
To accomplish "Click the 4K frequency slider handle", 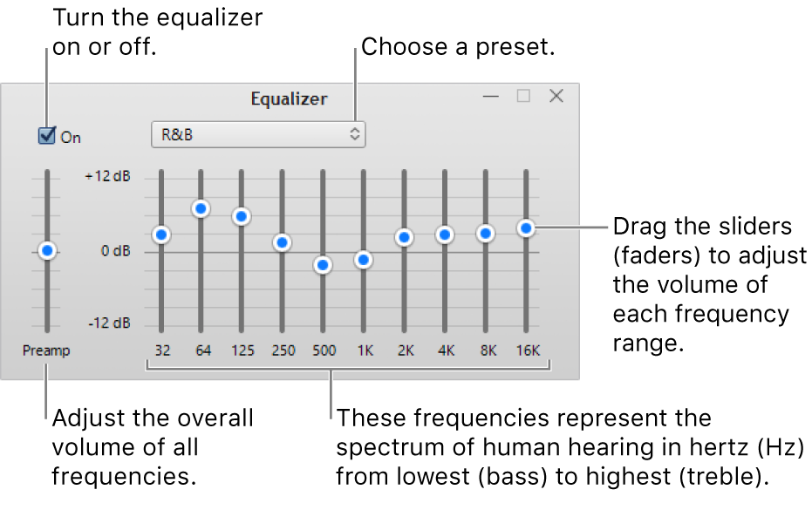I will pos(445,234).
